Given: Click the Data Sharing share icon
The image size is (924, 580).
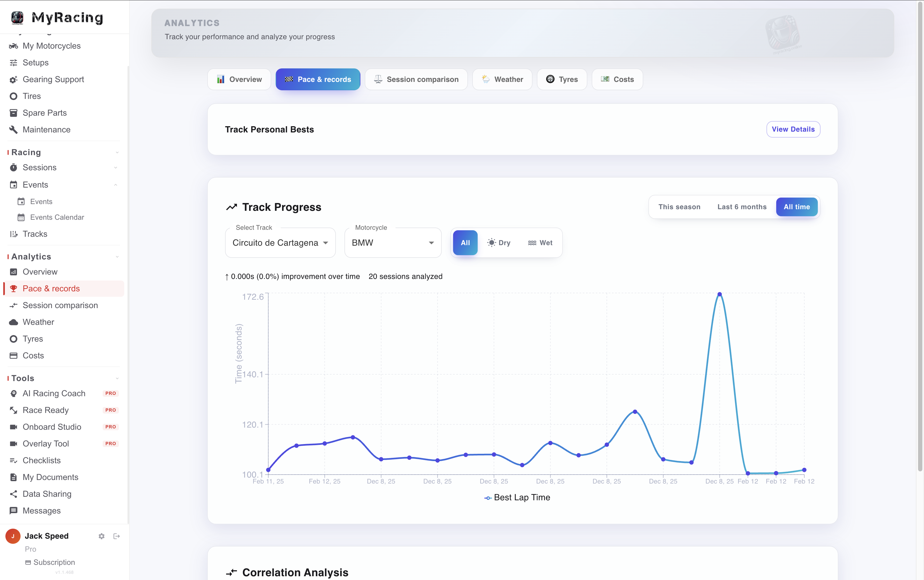Looking at the screenshot, I should click(14, 494).
